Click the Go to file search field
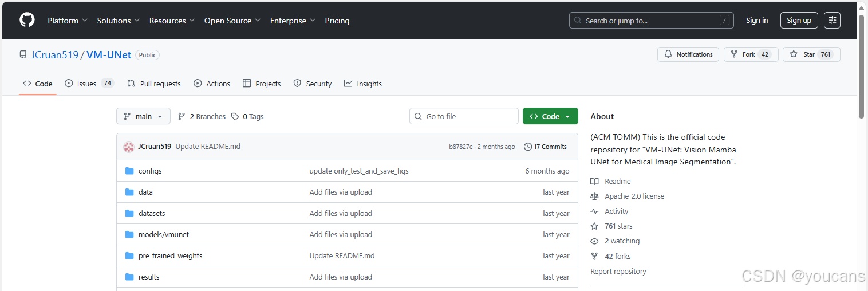The image size is (868, 291). [464, 116]
